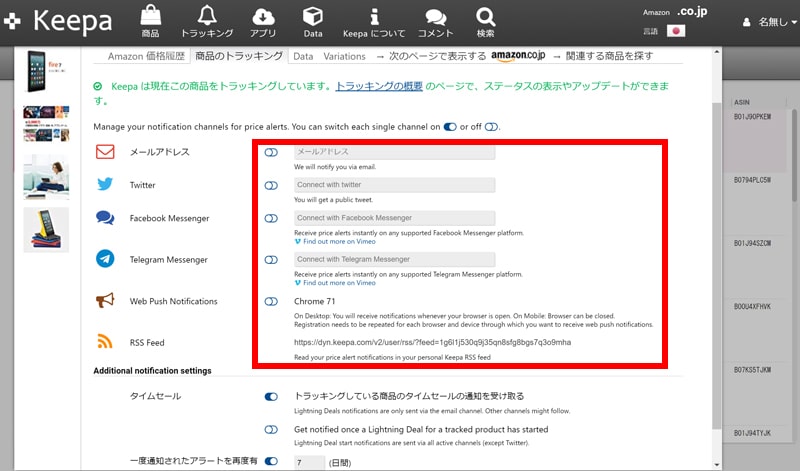Viewport: 800px width, 471px height.
Task: Open the Data cube icon
Action: pyautogui.click(x=313, y=21)
